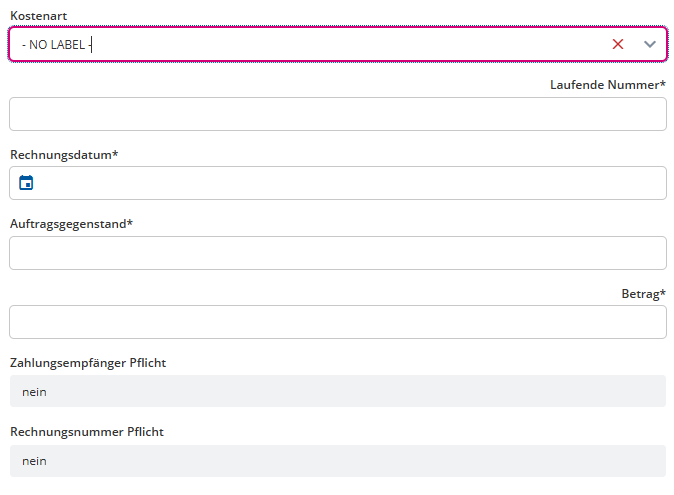Click 'nein' value under Rechnungsnummer Pflicht
This screenshot has height=495, width=674.
click(x=34, y=461)
